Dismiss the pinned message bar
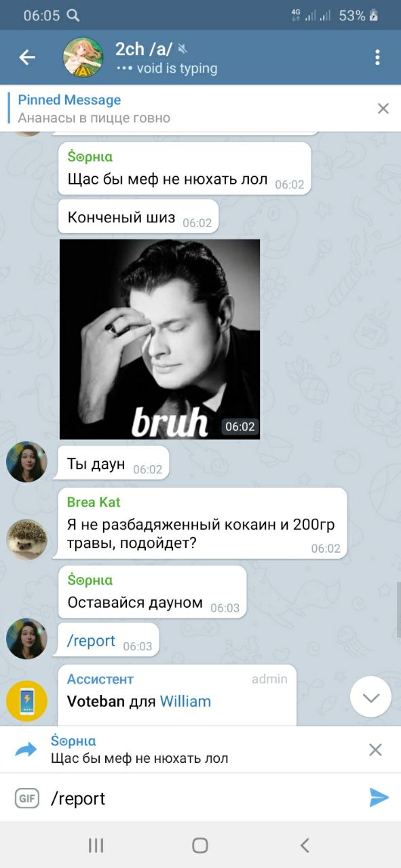 [383, 108]
